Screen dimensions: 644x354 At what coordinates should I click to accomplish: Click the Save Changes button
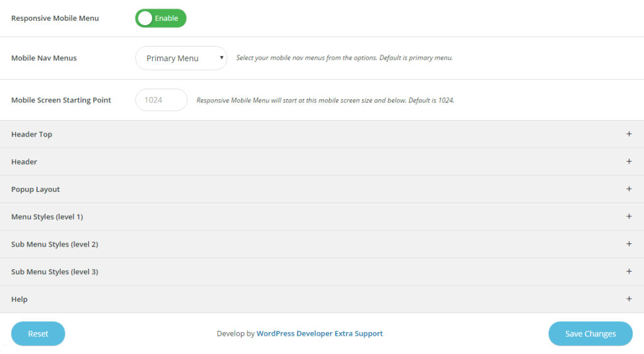pos(590,334)
